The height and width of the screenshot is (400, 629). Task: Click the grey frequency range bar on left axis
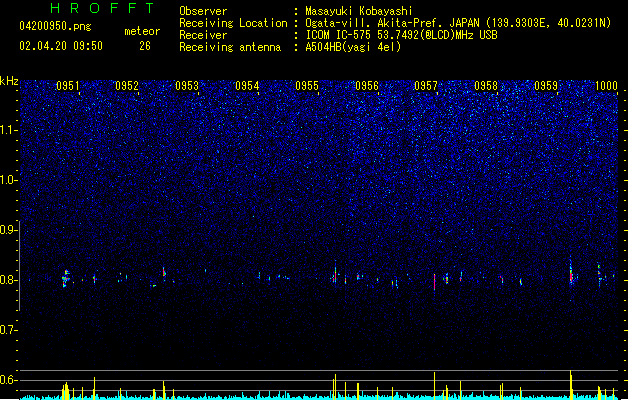pos(19,265)
